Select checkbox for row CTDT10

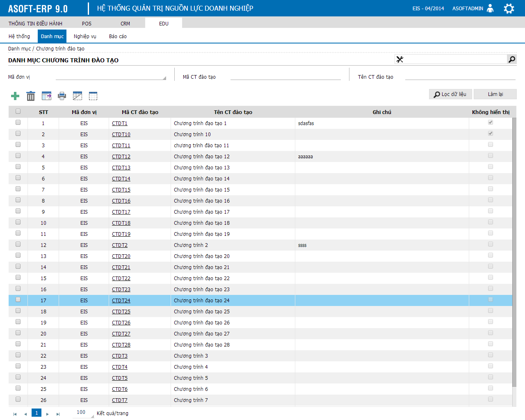[18, 133]
